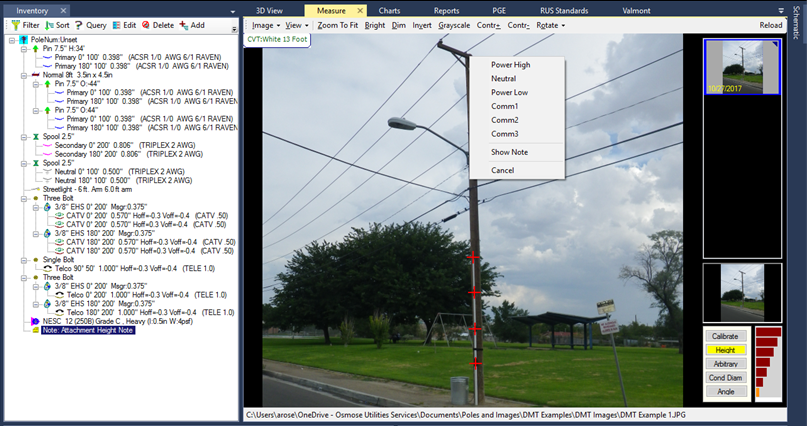The image size is (807, 426).
Task: Click the Calibrate button
Action: click(725, 336)
